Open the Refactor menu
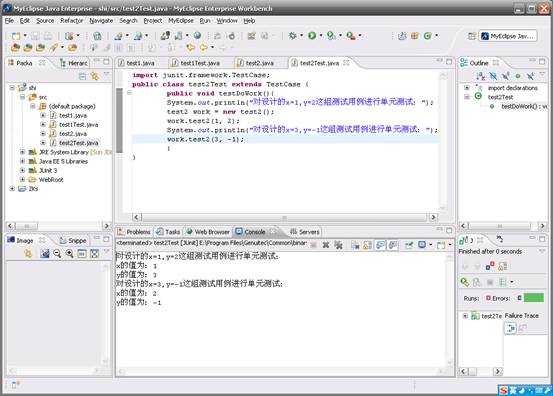The height and width of the screenshot is (396, 553). pyautogui.click(x=72, y=21)
